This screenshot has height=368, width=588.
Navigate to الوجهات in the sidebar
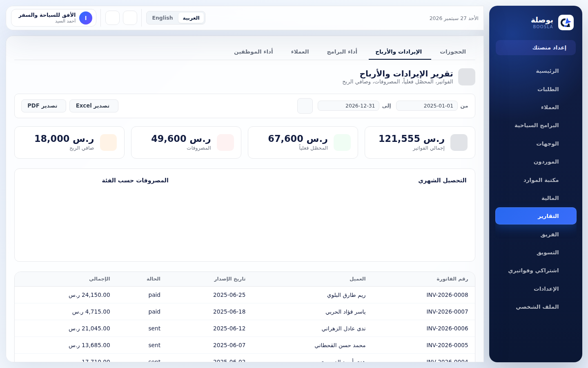(536, 144)
